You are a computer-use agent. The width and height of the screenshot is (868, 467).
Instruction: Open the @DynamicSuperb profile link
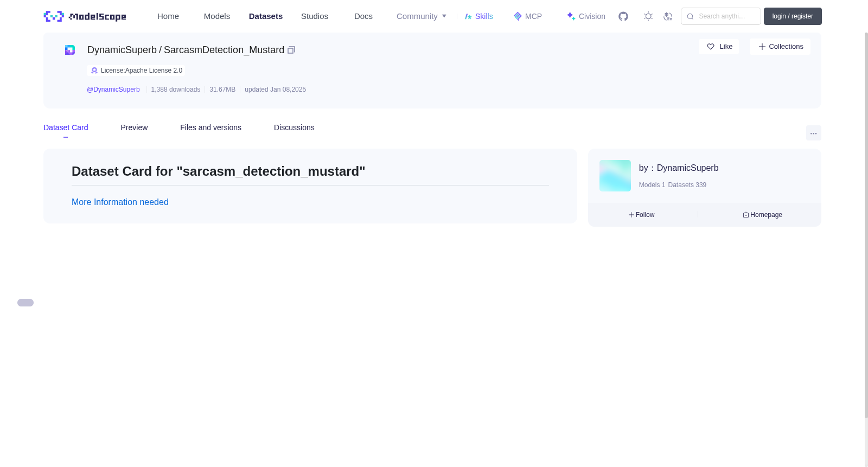coord(113,89)
